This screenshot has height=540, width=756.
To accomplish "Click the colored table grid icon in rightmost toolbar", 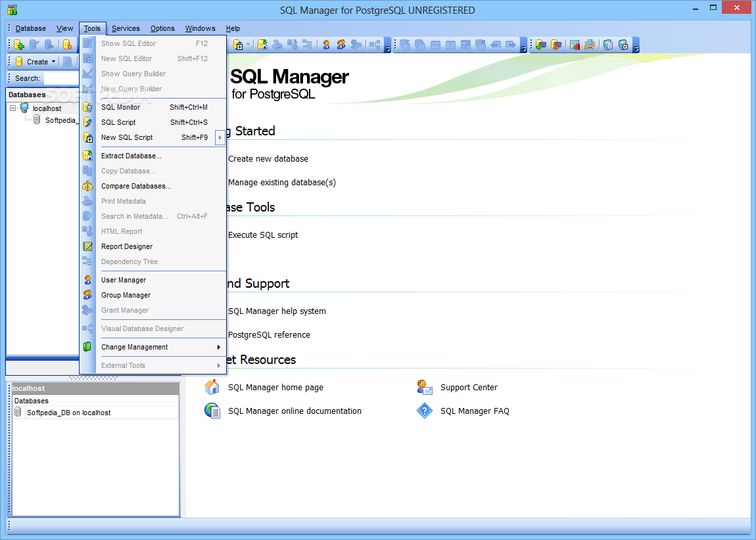I will tap(575, 45).
